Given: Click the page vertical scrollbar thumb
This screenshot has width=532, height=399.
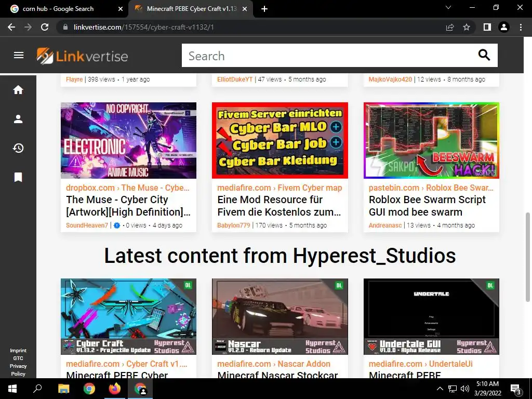Looking at the screenshot, I should coord(528,257).
